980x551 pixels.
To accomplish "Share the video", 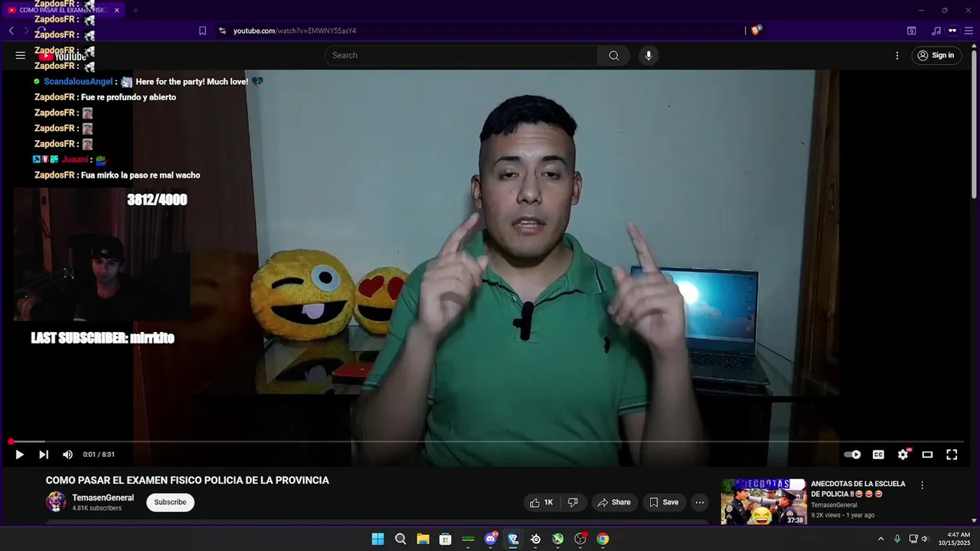I will [x=614, y=502].
